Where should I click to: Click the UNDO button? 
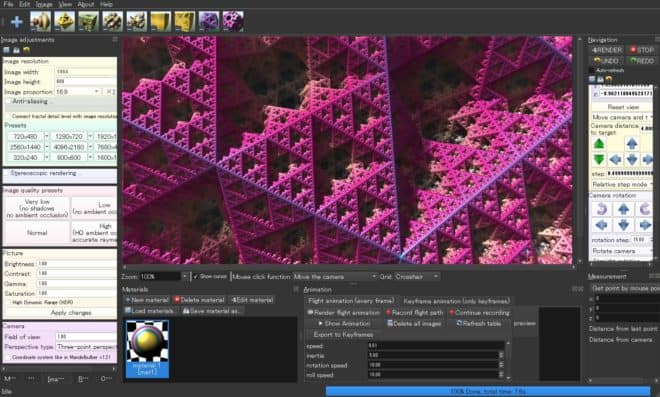coord(607,61)
